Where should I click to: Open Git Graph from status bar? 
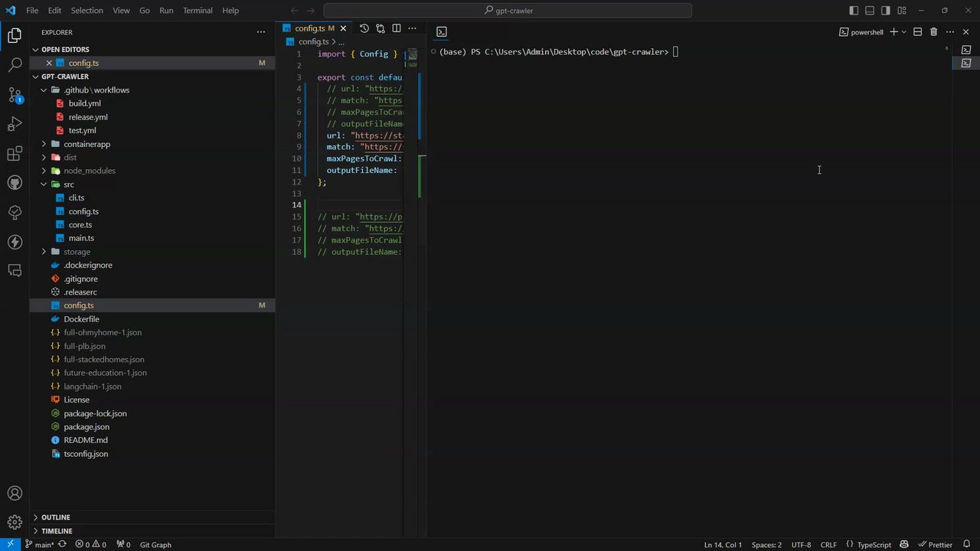tap(155, 544)
